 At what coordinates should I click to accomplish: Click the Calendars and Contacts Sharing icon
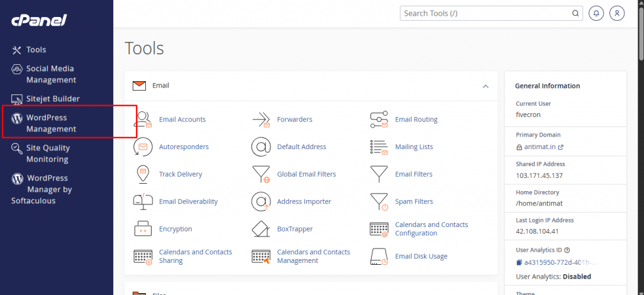click(143, 257)
